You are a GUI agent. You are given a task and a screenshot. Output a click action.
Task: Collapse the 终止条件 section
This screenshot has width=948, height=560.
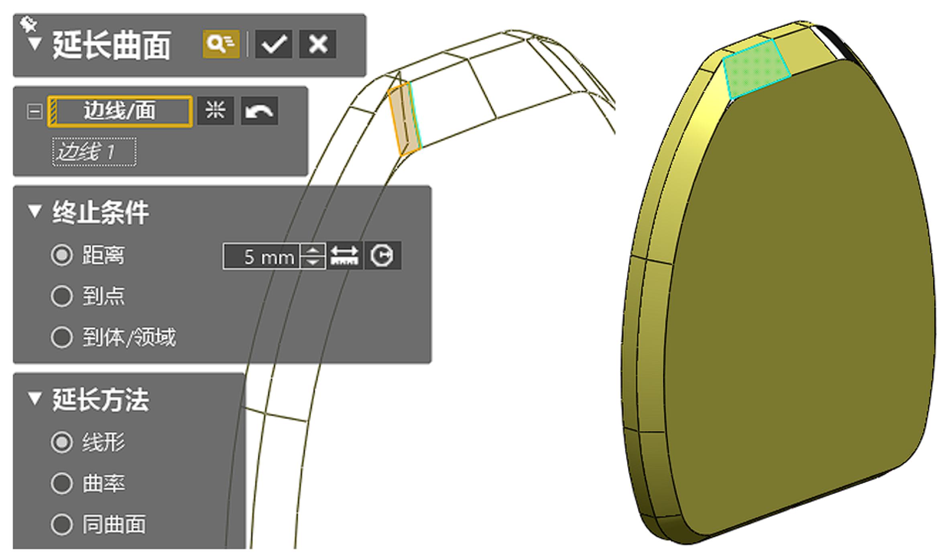click(35, 211)
